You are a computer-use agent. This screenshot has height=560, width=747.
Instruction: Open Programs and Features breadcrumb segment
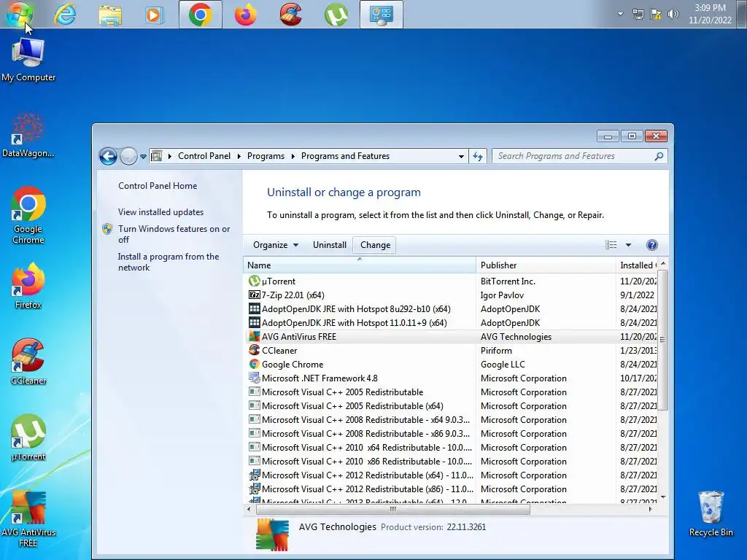click(345, 156)
